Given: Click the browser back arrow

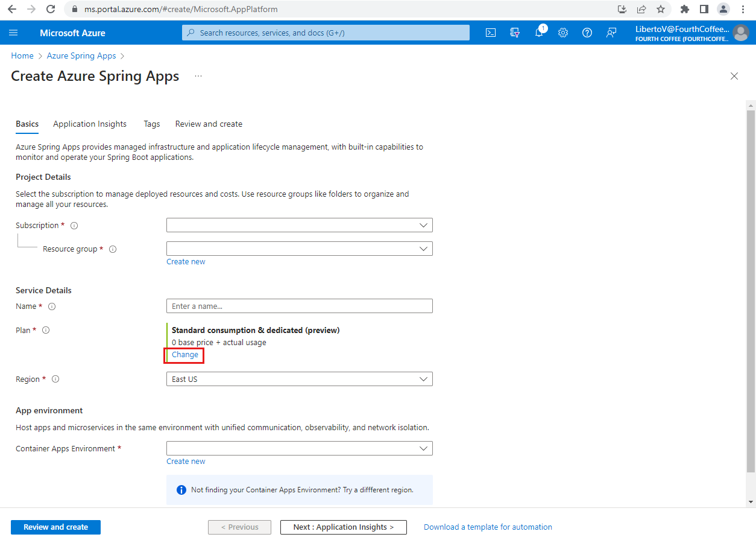Looking at the screenshot, I should [x=12, y=9].
